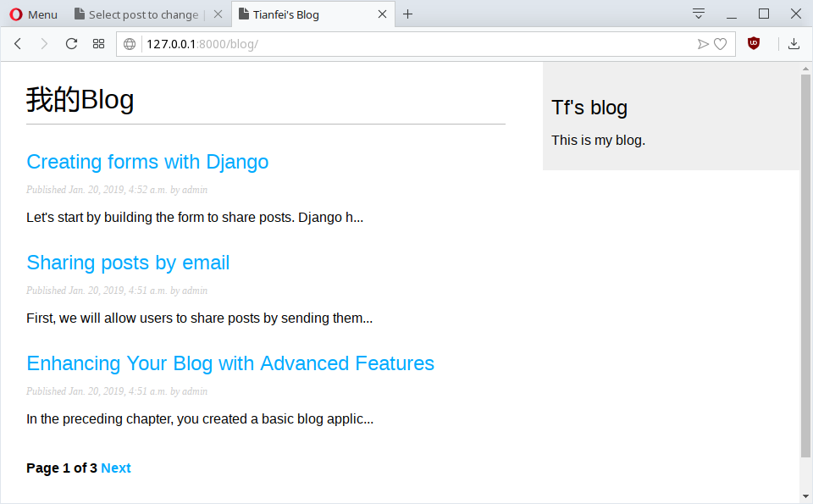Open the uBlock Origin extension icon

754,44
